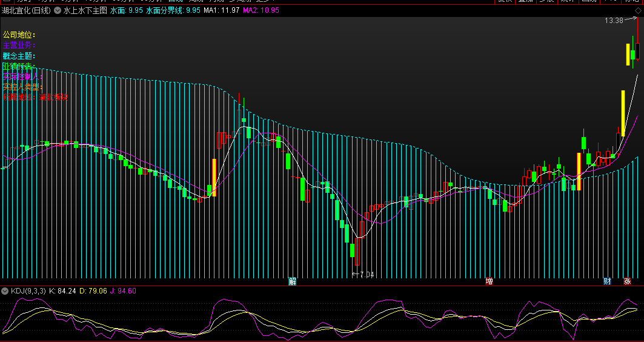Image resolution: width=644 pixels, height=342 pixels.
Task: Click the 增 event marker icon
Action: [x=489, y=281]
